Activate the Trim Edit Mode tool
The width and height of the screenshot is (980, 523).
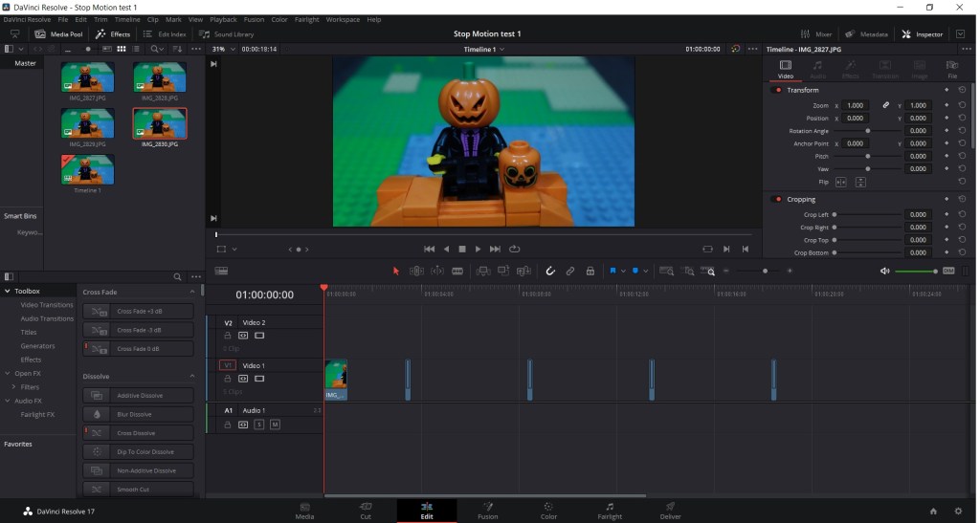(416, 271)
